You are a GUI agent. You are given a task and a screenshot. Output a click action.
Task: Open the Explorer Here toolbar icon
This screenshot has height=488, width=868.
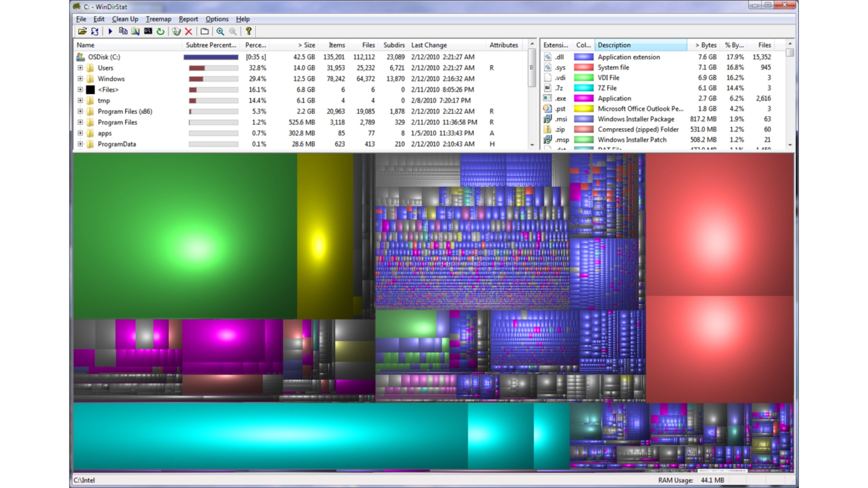135,31
